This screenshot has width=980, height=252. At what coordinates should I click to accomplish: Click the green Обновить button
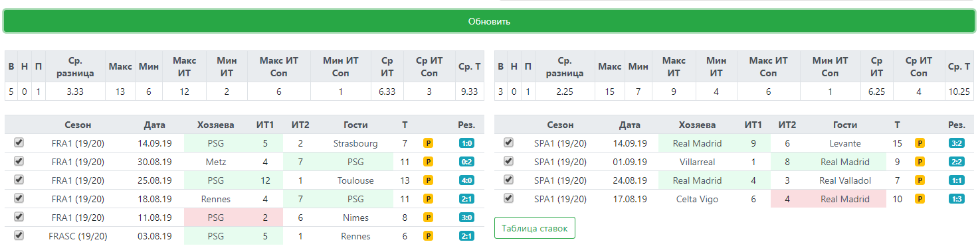click(x=490, y=21)
